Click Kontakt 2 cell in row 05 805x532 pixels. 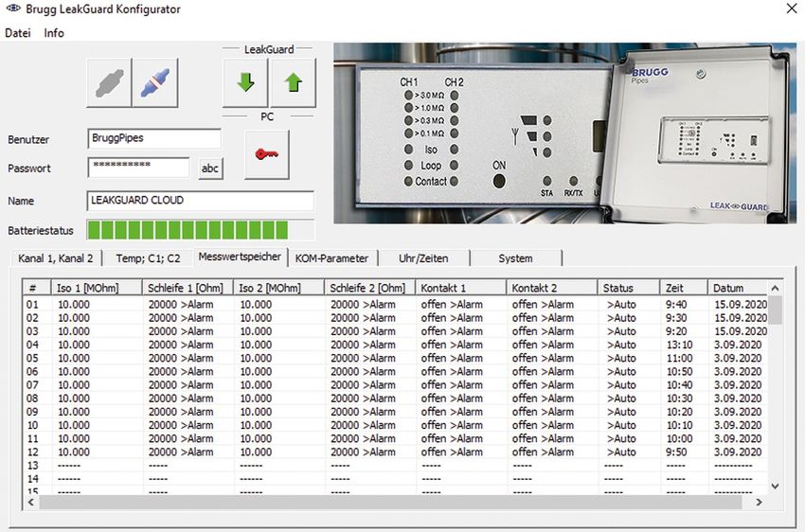point(543,358)
